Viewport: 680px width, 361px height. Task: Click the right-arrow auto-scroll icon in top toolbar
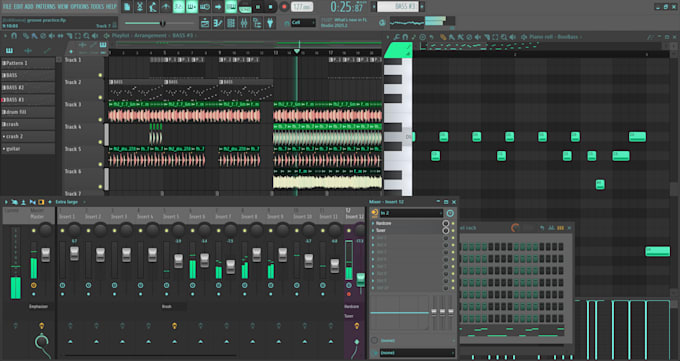(218, 7)
